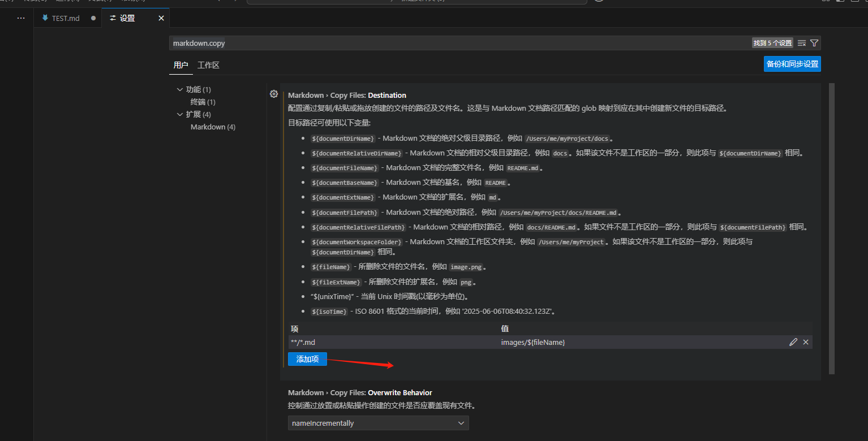
Task: Click the clear settings search icon
Action: click(801, 42)
